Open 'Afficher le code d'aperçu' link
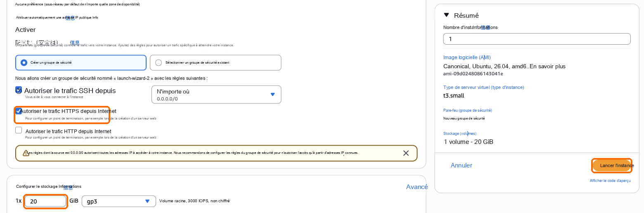This screenshot has width=644, height=213. pos(610,181)
